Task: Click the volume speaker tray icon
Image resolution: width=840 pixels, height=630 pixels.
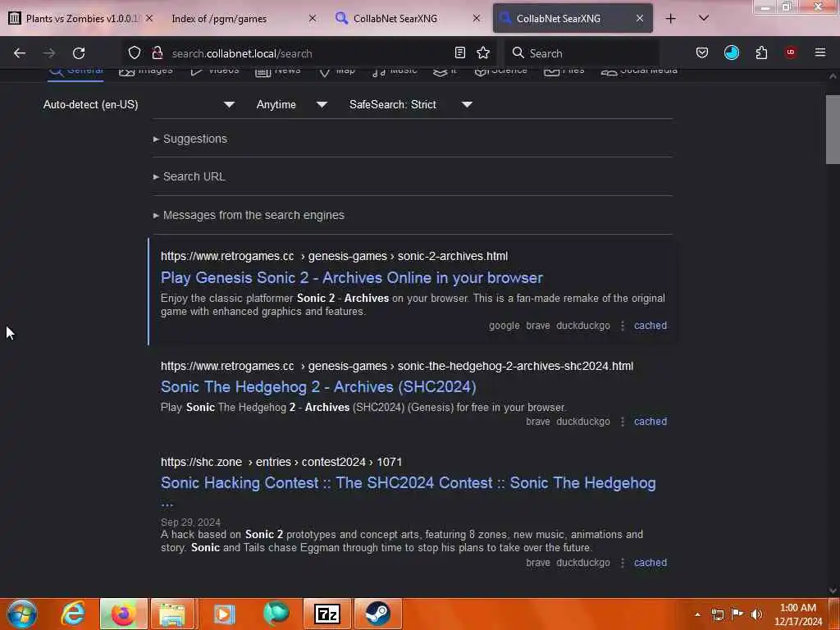Action: 756,614
